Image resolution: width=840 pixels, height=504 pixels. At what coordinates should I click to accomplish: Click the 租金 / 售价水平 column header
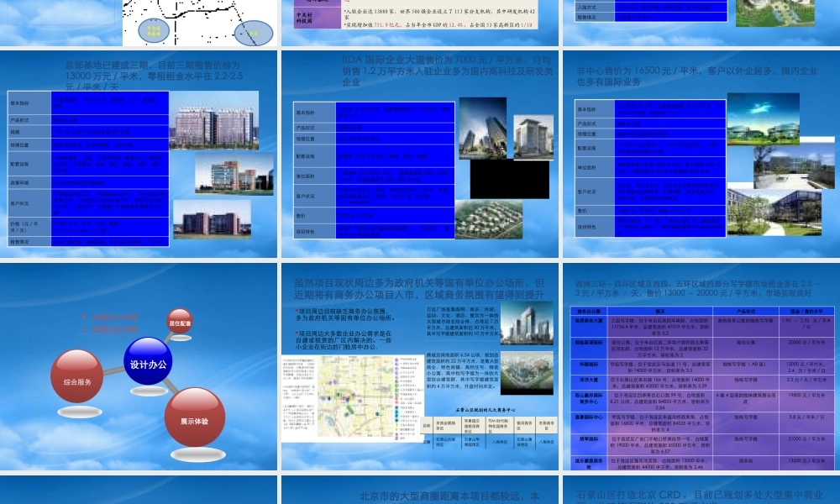(806, 311)
